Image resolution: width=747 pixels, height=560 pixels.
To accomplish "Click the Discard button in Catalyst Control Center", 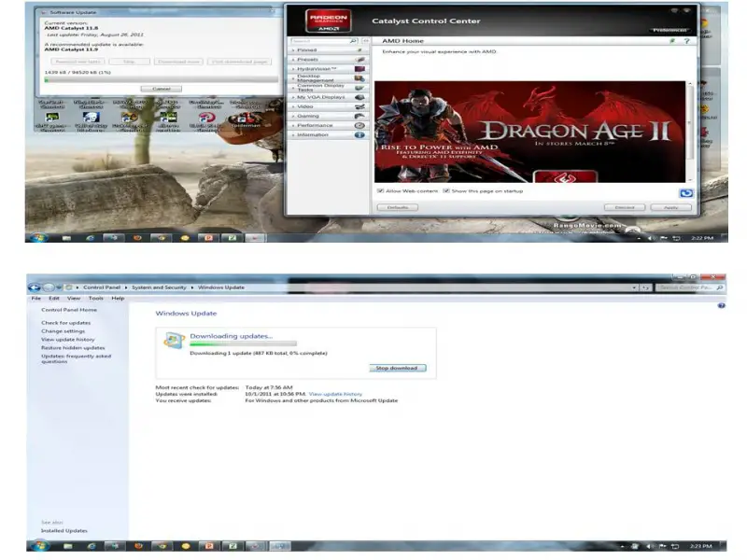I will coord(625,207).
